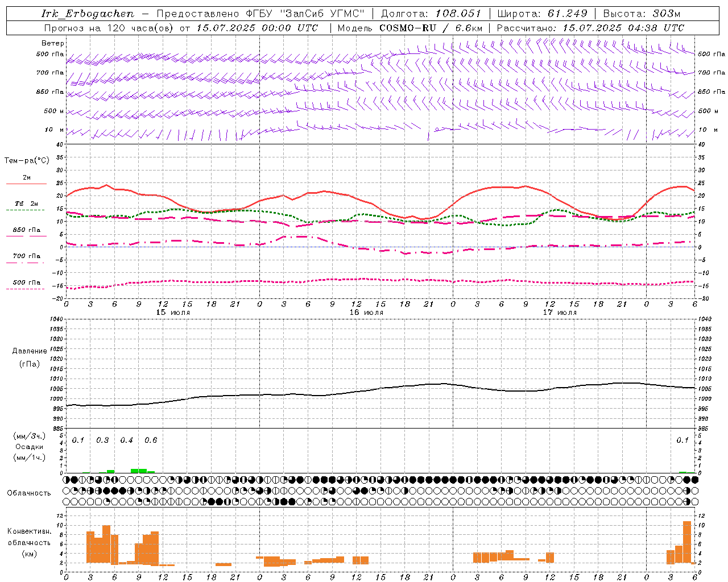The image size is (728, 582).
Task: Select the elevation text Высота: 303м
Action: coord(641,14)
